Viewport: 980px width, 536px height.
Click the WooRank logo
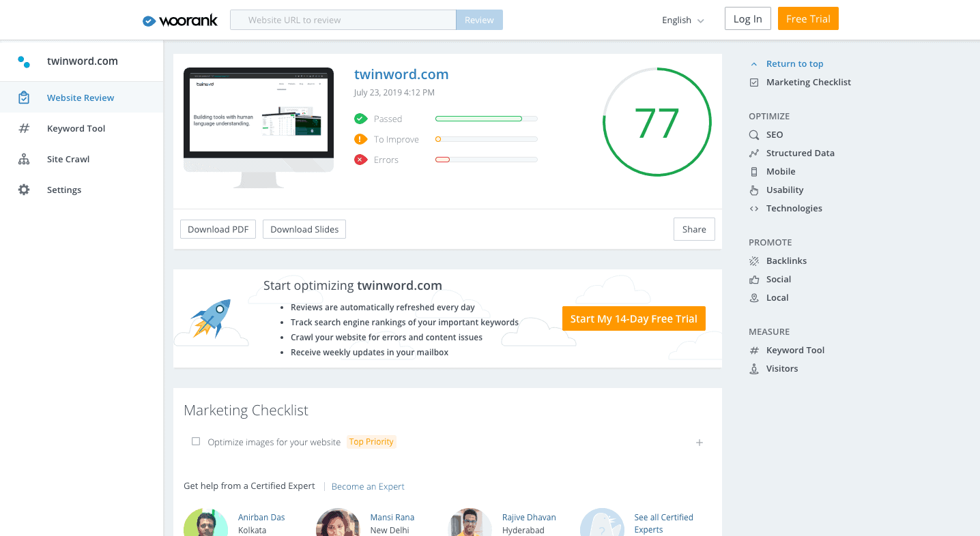click(180, 20)
